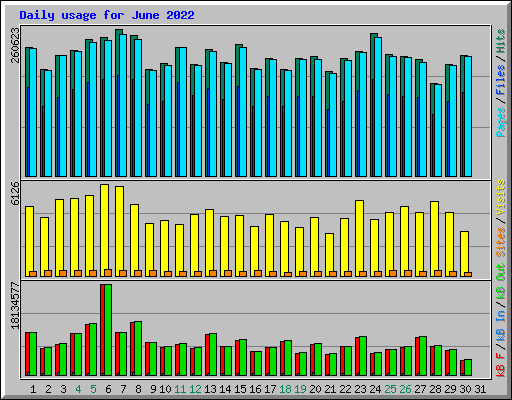Click the chart title 'Daily usage for June 2022'
Image resolution: width=512 pixels, height=400 pixels.
(107, 15)
